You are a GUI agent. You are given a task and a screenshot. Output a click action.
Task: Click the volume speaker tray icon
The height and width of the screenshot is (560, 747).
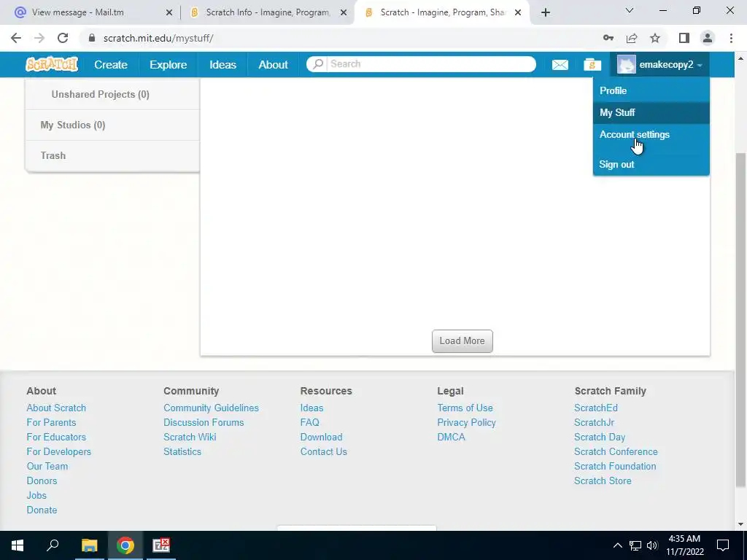point(652,545)
